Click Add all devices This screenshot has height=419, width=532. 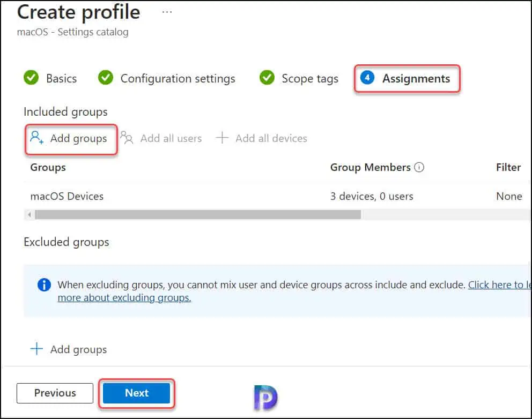[x=261, y=138]
